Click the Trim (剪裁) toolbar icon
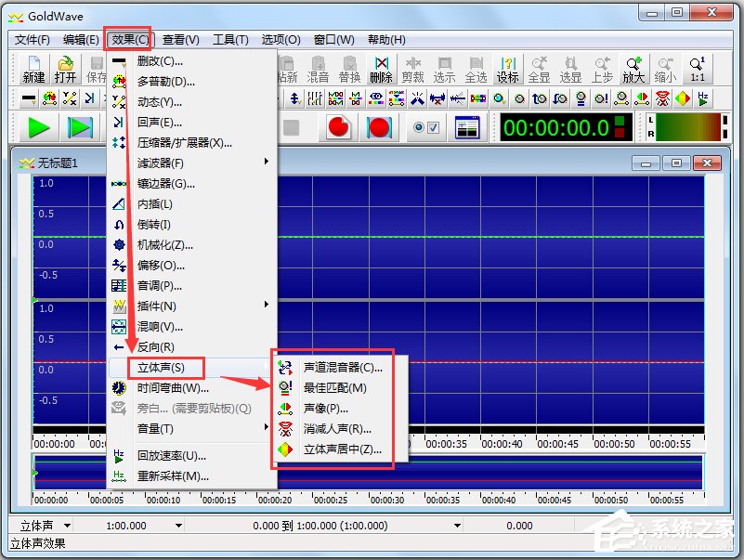This screenshot has height=560, width=744. point(412,69)
